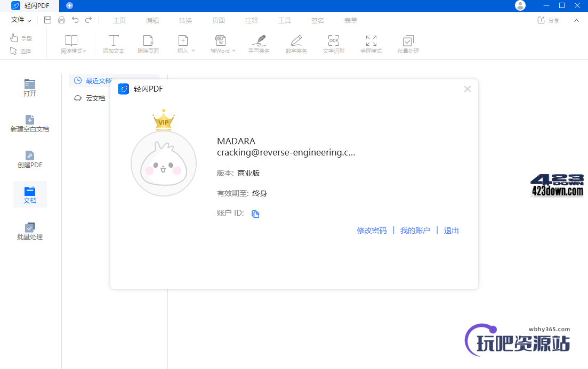
Task: Select 云文档 cloud documents
Action: tap(90, 98)
